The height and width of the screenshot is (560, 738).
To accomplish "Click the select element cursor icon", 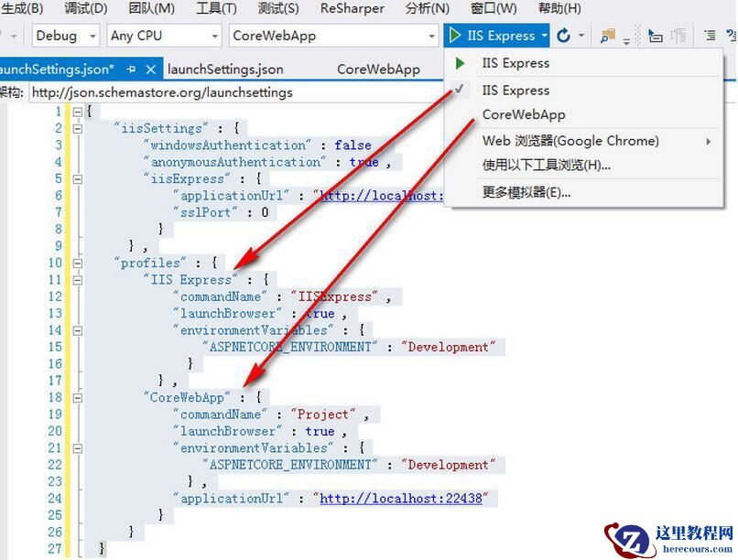I will click(655, 36).
